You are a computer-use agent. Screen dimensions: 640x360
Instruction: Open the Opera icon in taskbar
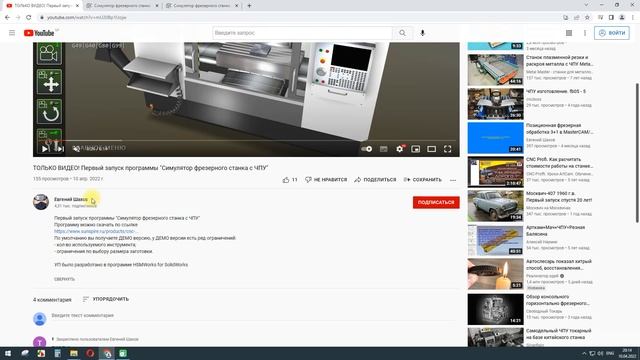point(90,353)
